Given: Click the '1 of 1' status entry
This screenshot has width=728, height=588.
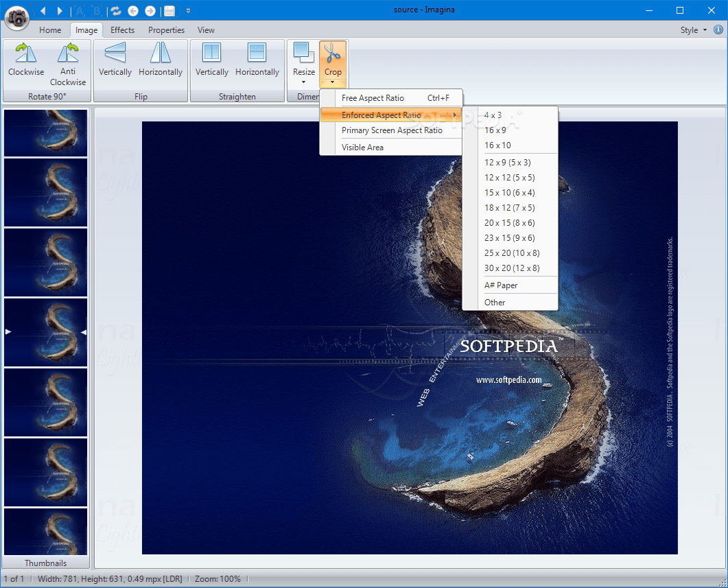Looking at the screenshot, I should (14, 578).
